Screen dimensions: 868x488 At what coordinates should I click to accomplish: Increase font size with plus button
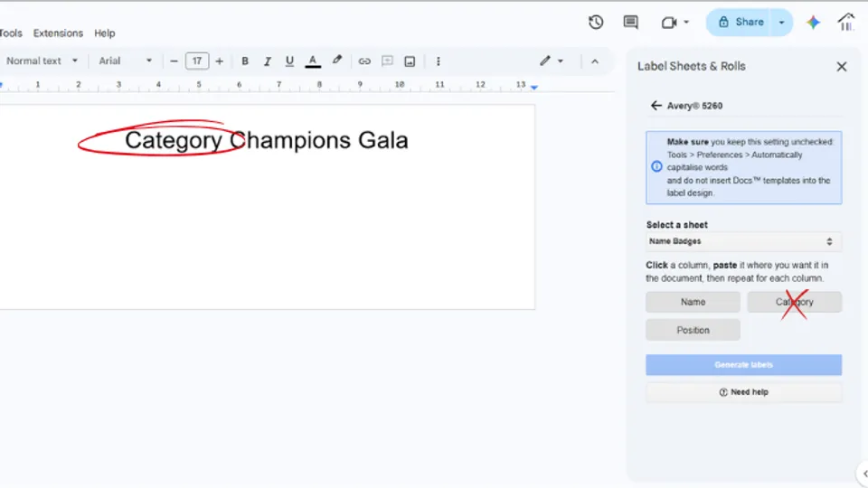click(x=219, y=61)
